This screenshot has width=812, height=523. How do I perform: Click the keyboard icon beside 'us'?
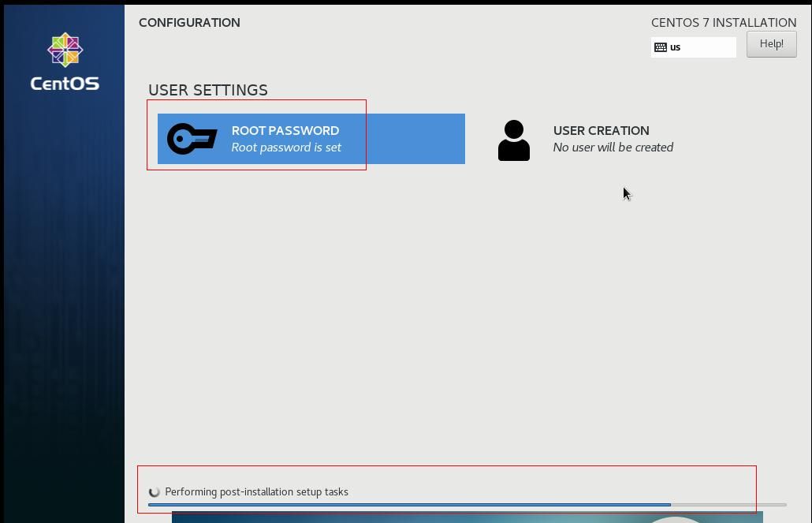[661, 47]
